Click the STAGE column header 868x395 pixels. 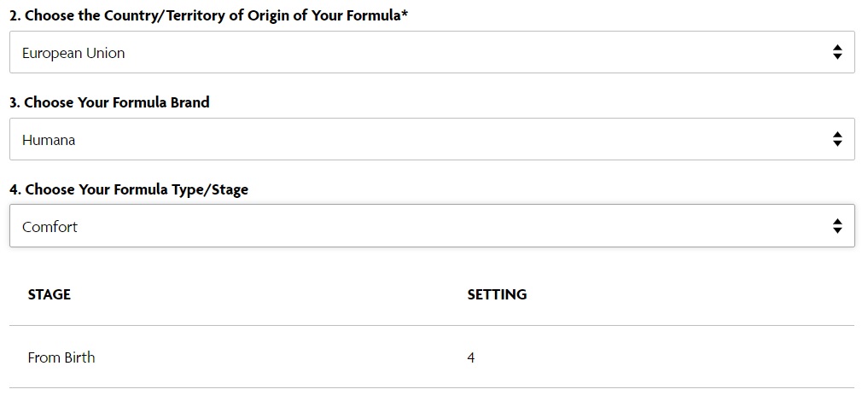coord(50,294)
